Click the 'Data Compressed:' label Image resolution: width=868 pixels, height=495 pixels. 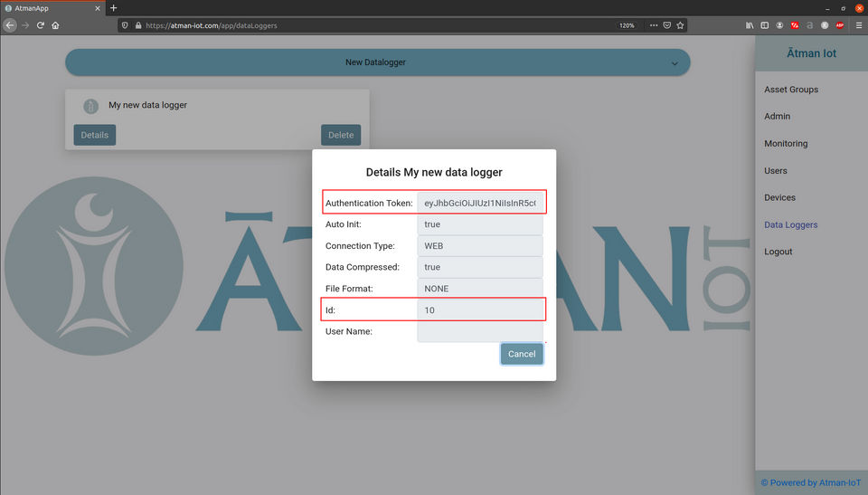[x=362, y=267]
